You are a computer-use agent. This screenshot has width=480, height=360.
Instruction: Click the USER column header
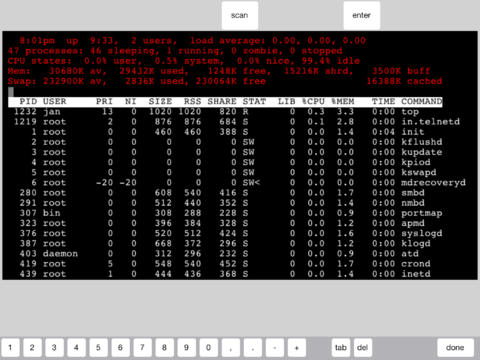point(55,101)
